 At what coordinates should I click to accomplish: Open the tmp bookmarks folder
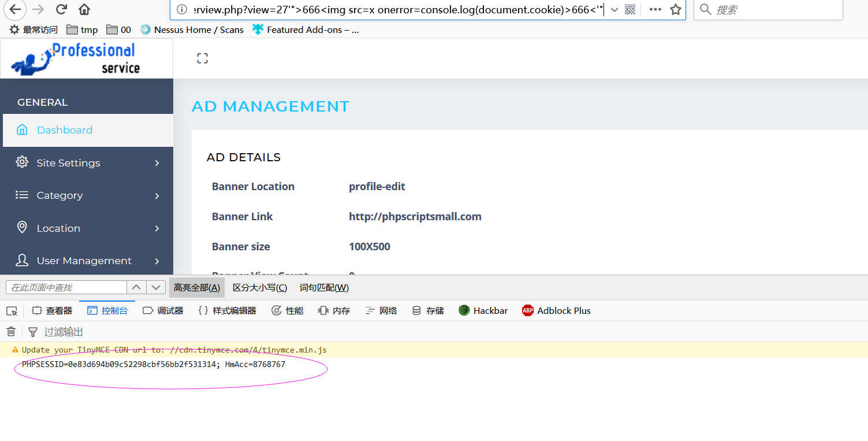point(82,29)
